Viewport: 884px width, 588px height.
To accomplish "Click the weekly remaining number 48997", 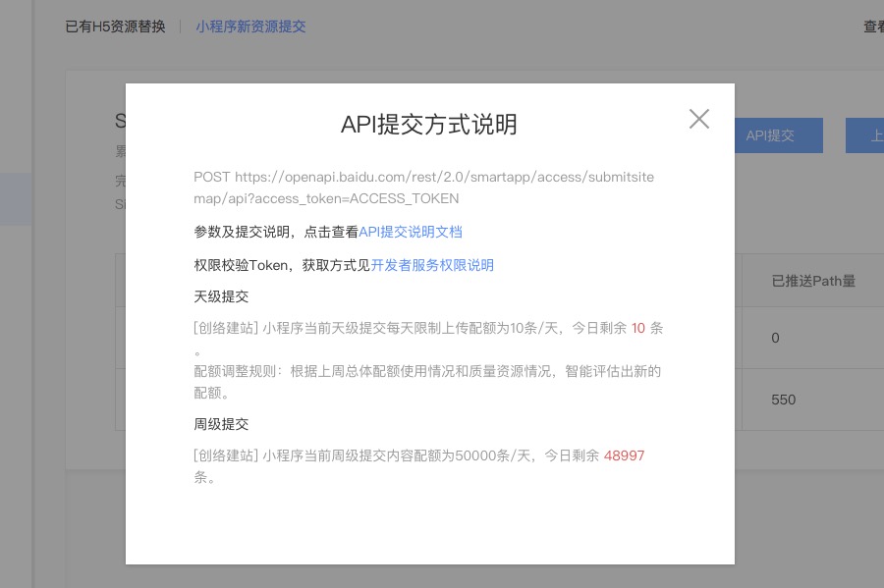I will tap(624, 455).
